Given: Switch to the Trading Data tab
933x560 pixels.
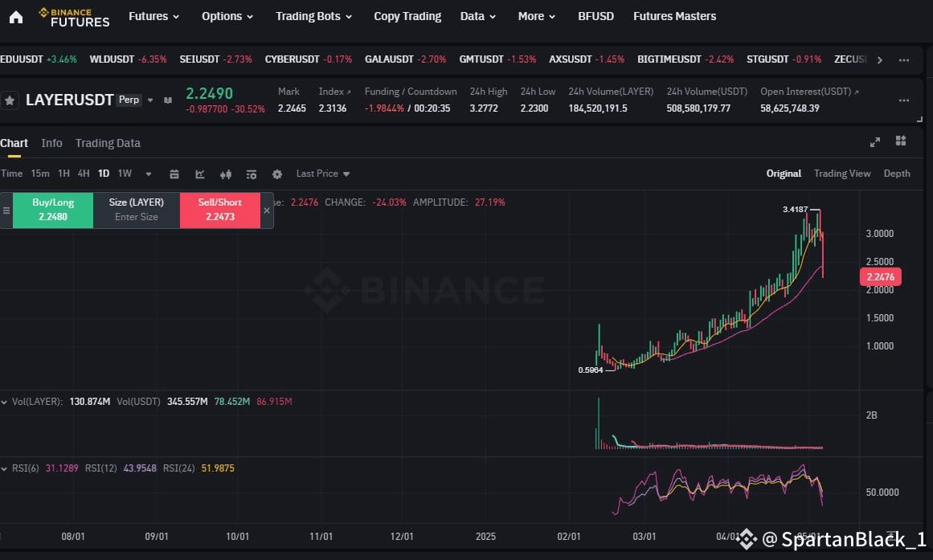Looking at the screenshot, I should (108, 143).
